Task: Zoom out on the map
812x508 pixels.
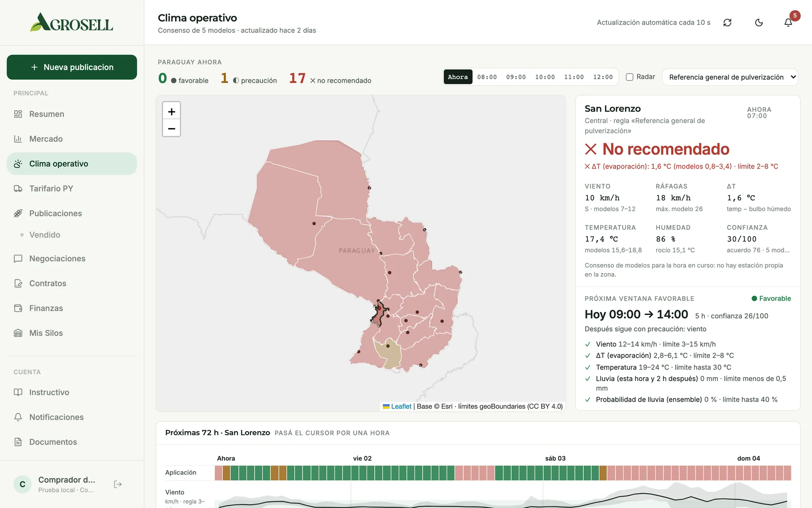Action: pos(171,128)
